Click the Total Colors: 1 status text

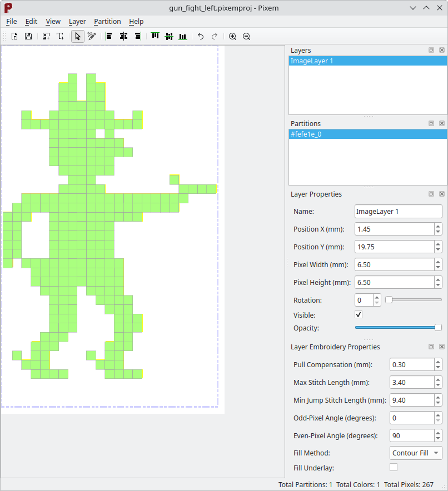tap(358, 485)
